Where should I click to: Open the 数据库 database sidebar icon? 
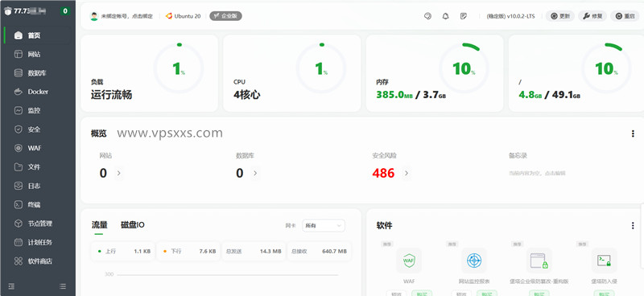click(x=18, y=73)
